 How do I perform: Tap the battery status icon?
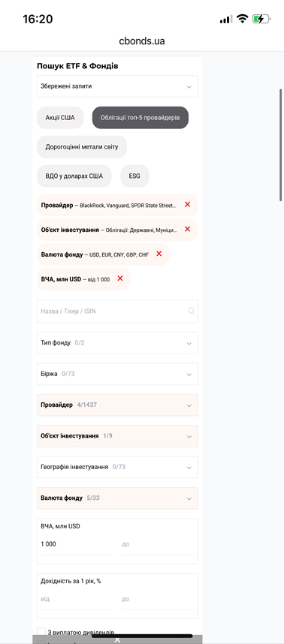[x=261, y=19]
